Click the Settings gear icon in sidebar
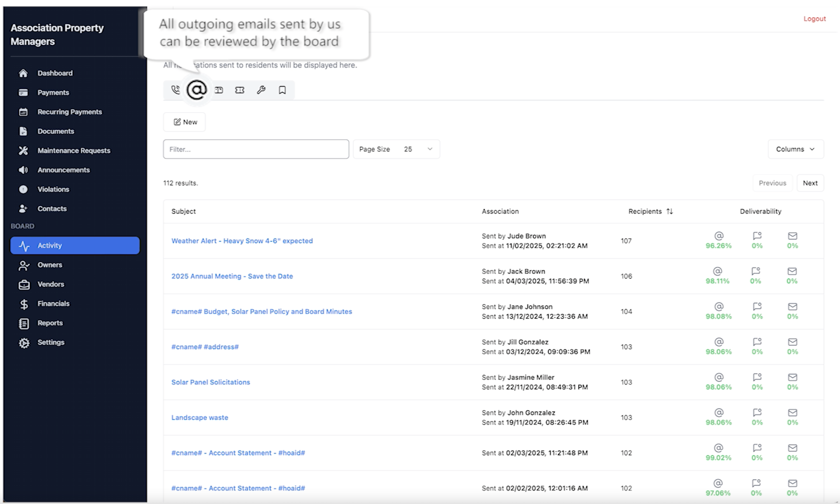 pos(24,343)
